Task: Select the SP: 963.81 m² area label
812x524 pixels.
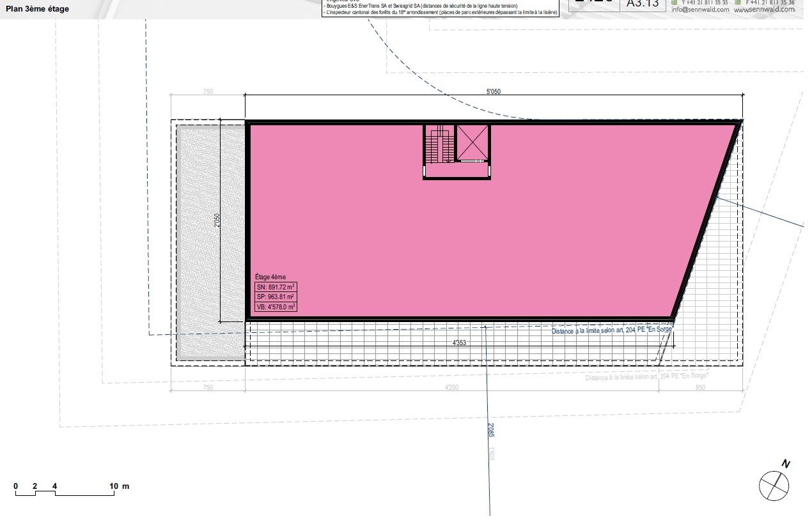Action: pyautogui.click(x=275, y=297)
